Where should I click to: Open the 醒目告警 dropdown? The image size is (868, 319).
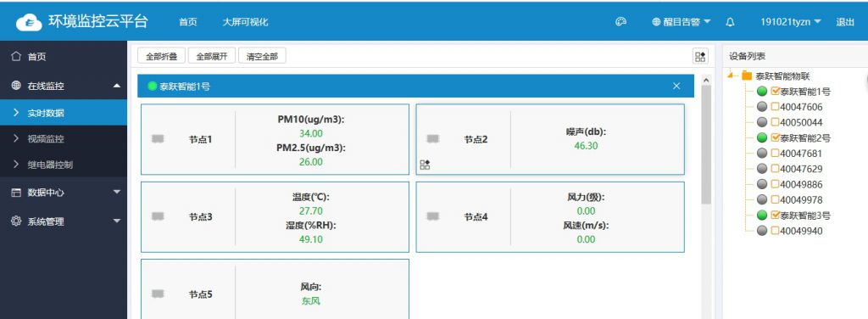682,22
